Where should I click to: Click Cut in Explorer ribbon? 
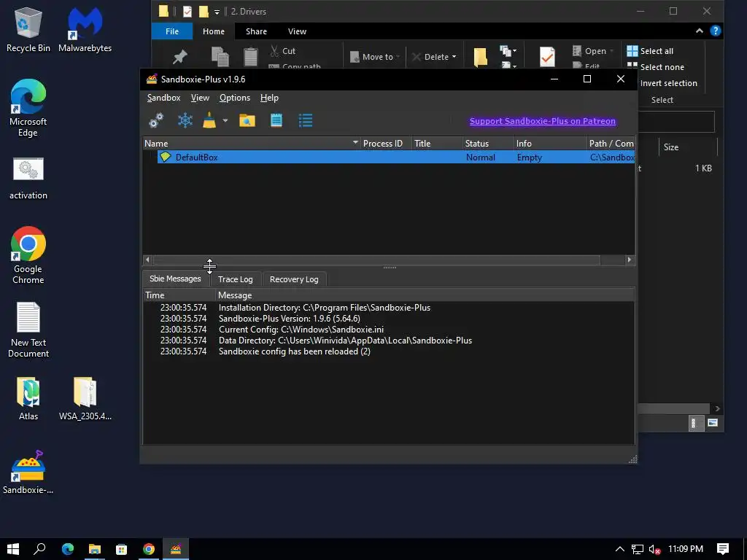click(x=283, y=51)
